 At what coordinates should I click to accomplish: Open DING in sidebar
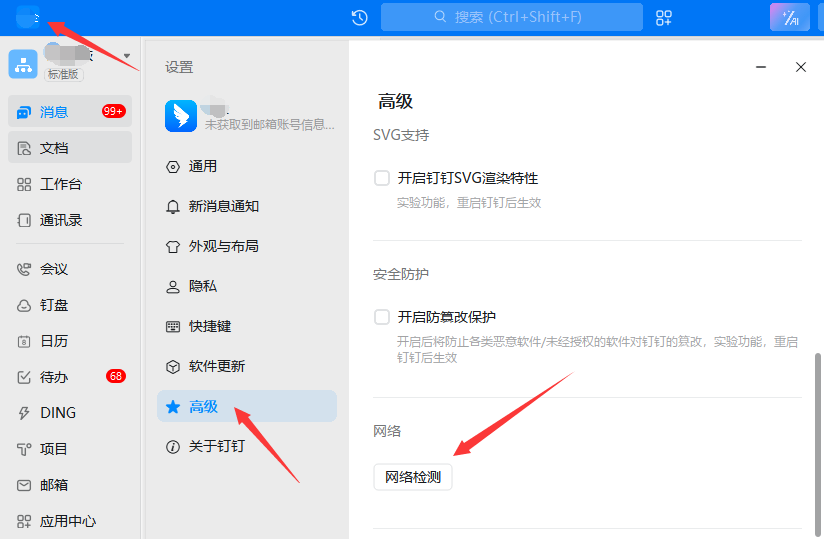pos(70,413)
